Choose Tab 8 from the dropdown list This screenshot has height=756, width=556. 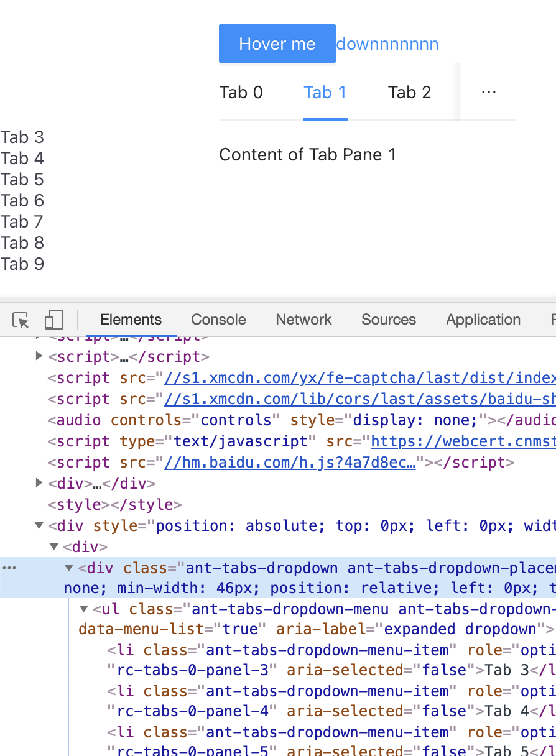pos(22,243)
